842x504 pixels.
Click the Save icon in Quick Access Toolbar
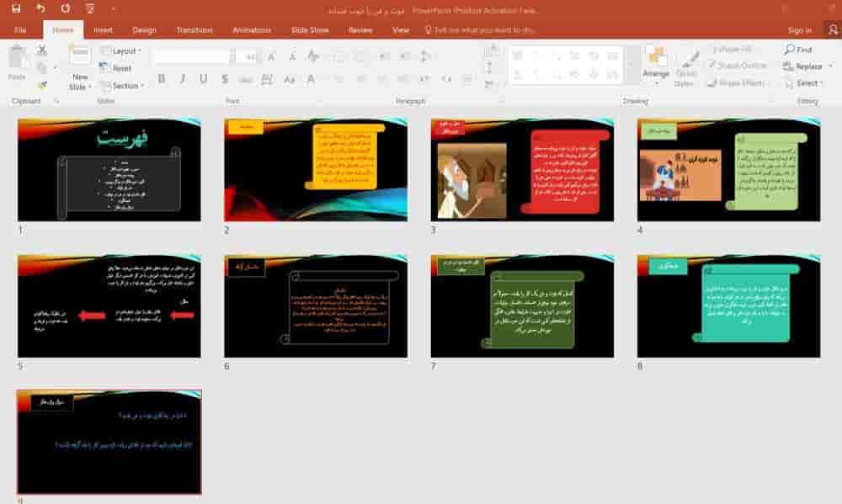(15, 8)
